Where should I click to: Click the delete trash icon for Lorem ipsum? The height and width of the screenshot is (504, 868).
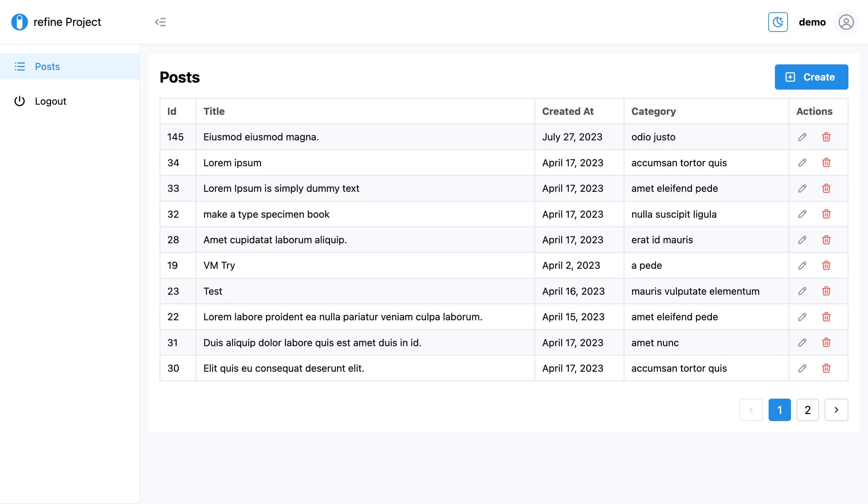point(826,162)
